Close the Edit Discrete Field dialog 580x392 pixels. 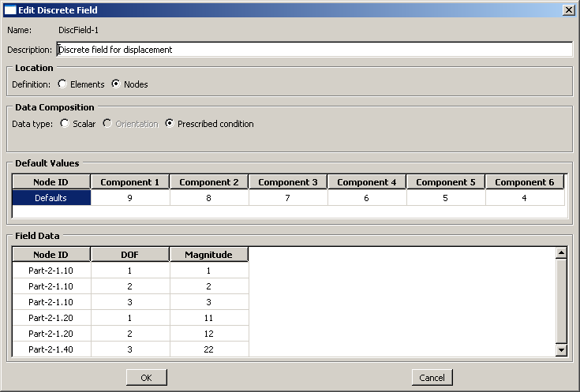(567, 9)
